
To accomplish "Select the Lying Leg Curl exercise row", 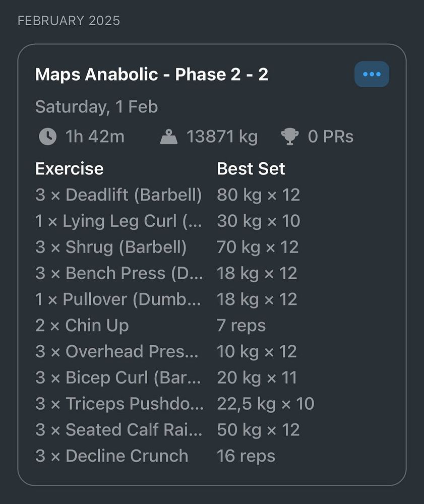I will tap(118, 221).
